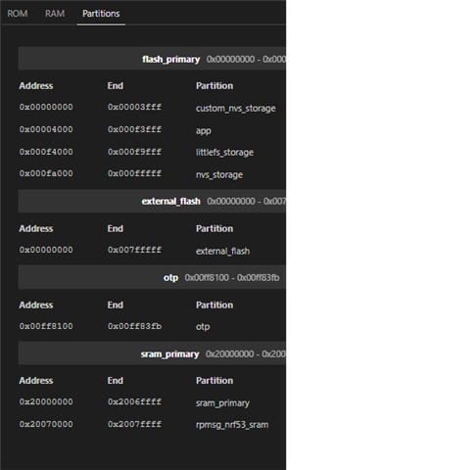Click address 0x00ff8100 in otp row
This screenshot has width=476, height=470.
[46, 326]
